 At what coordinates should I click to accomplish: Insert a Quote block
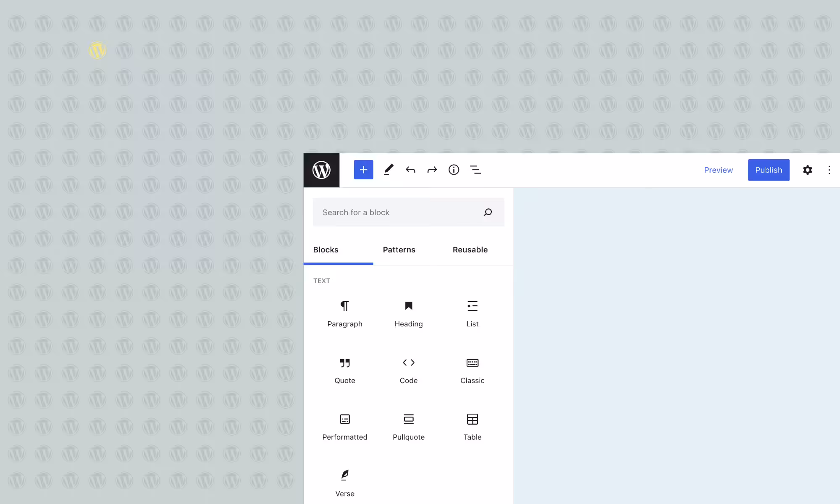click(345, 371)
